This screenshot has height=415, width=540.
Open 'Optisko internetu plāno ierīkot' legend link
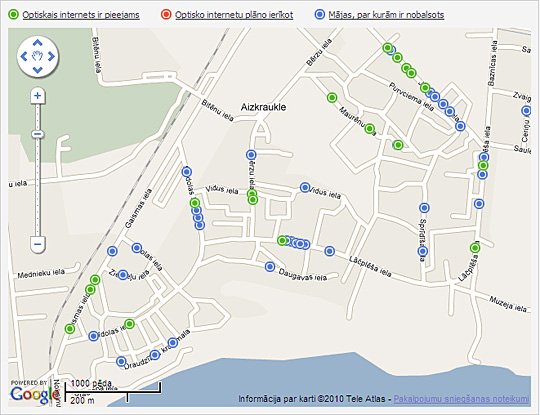click(234, 15)
